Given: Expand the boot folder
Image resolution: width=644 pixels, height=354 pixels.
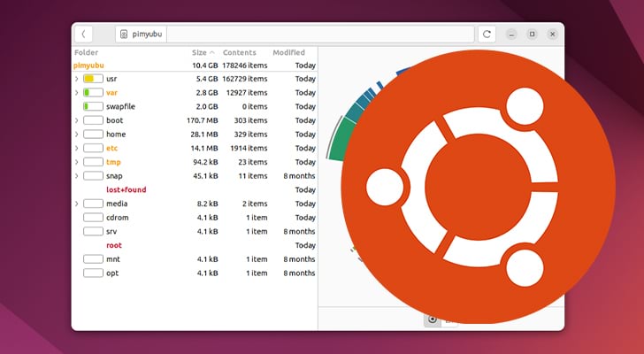Looking at the screenshot, I should tap(77, 120).
